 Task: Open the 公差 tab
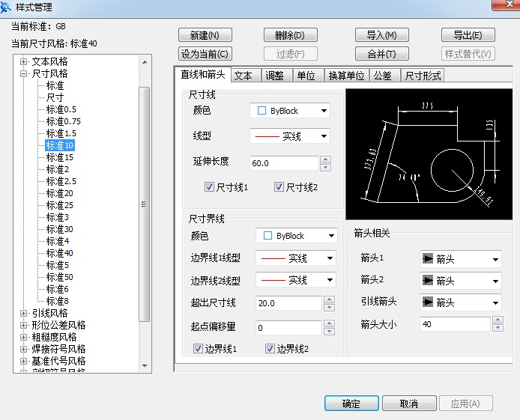click(382, 76)
